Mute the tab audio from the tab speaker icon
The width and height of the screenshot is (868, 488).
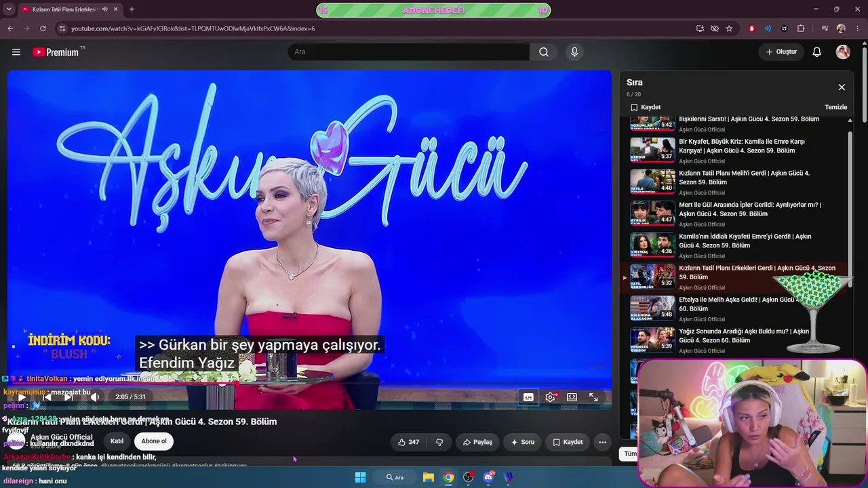(x=104, y=9)
